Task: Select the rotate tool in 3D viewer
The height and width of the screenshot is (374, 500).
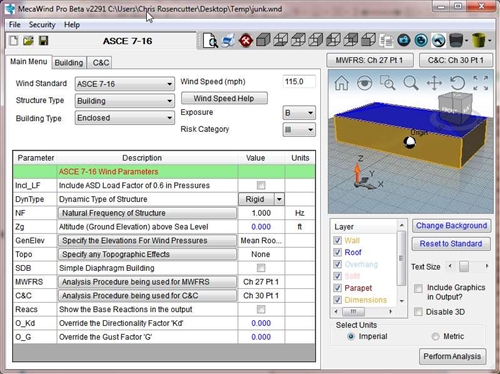Action: [x=457, y=83]
